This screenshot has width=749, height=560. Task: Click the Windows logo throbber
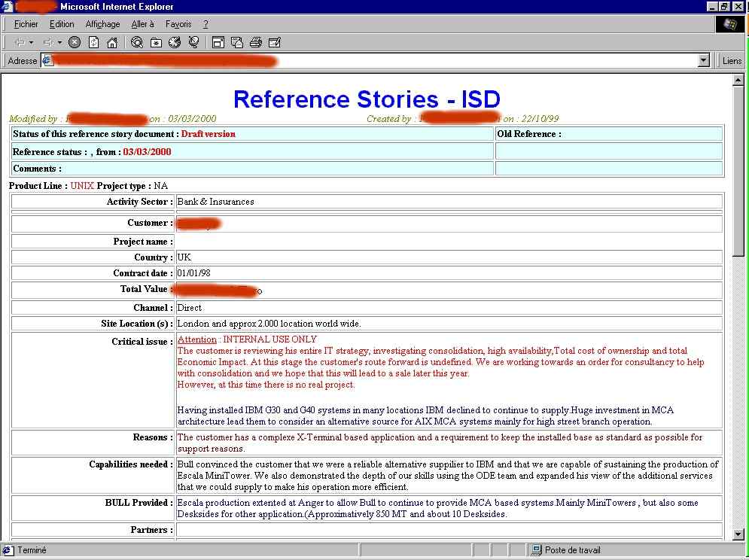(730, 24)
